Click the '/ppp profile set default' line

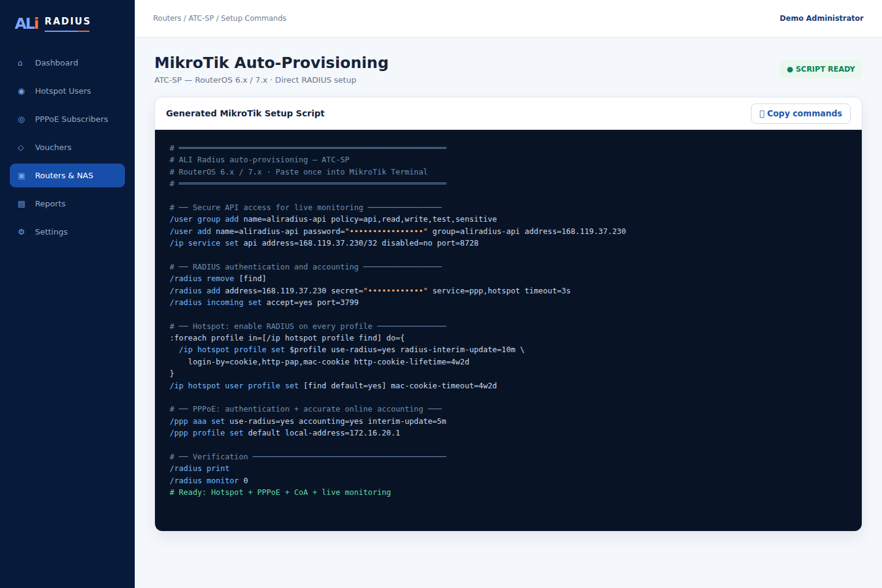click(285, 433)
